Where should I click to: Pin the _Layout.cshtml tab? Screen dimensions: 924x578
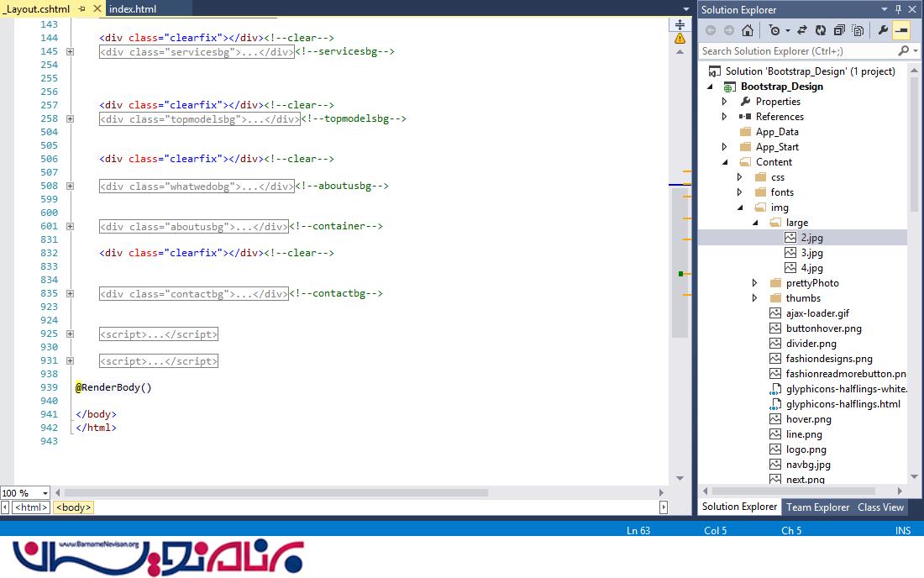coord(81,9)
